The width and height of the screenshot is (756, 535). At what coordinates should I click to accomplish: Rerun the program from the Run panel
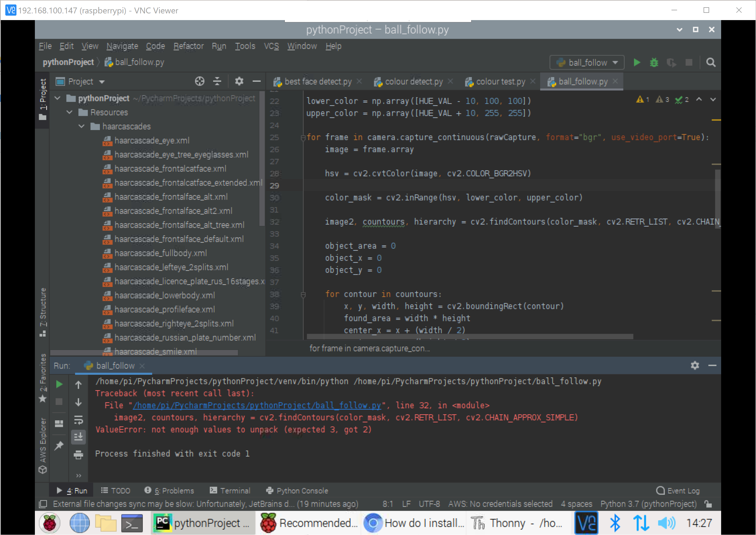tap(59, 384)
